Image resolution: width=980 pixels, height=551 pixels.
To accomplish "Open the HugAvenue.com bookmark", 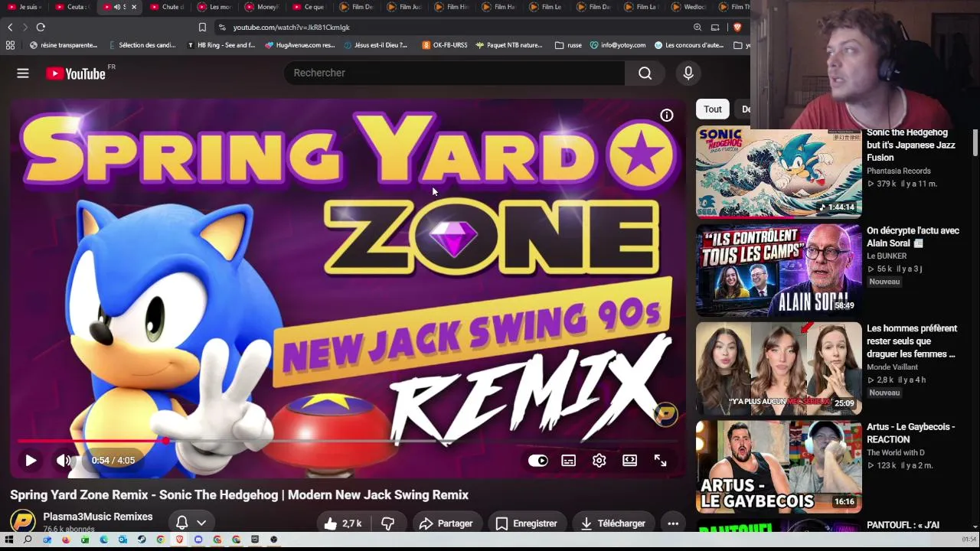I will (299, 45).
